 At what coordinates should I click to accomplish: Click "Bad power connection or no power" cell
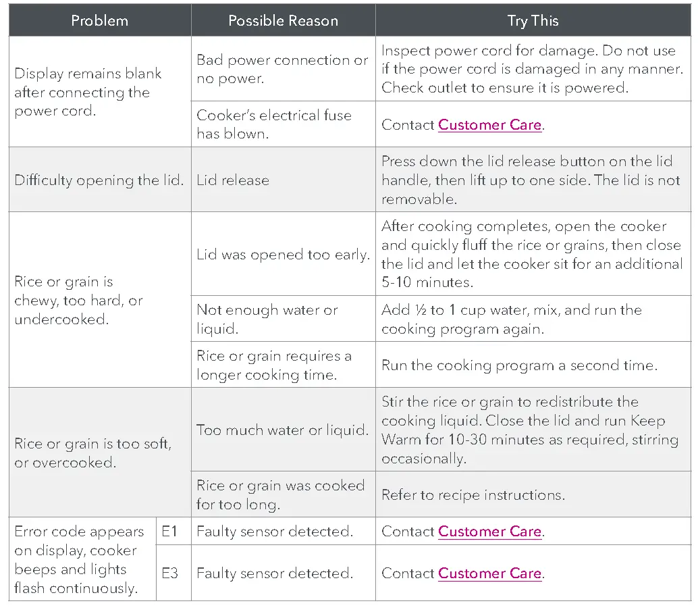[282, 69]
